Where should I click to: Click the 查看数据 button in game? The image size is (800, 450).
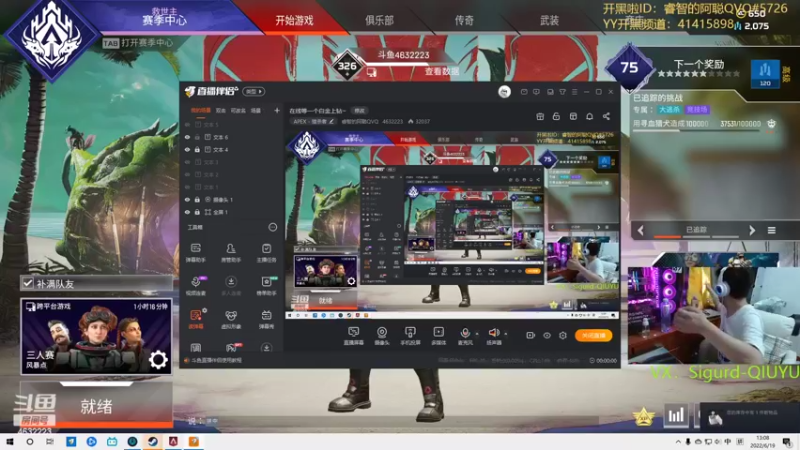pos(442,72)
